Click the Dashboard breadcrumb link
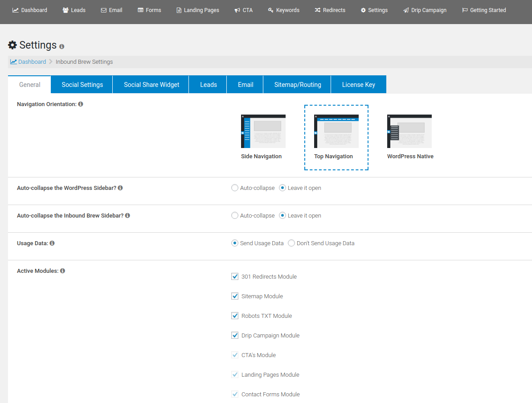 (x=32, y=62)
